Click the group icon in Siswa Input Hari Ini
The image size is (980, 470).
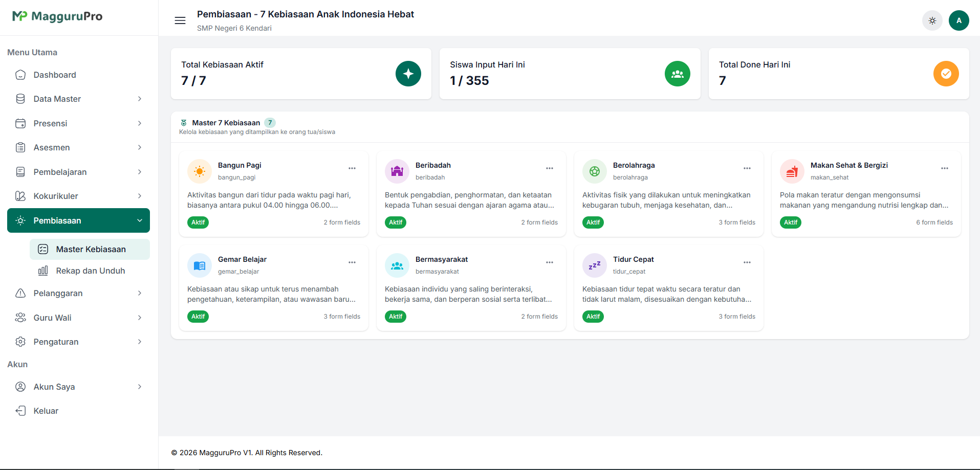(678, 74)
